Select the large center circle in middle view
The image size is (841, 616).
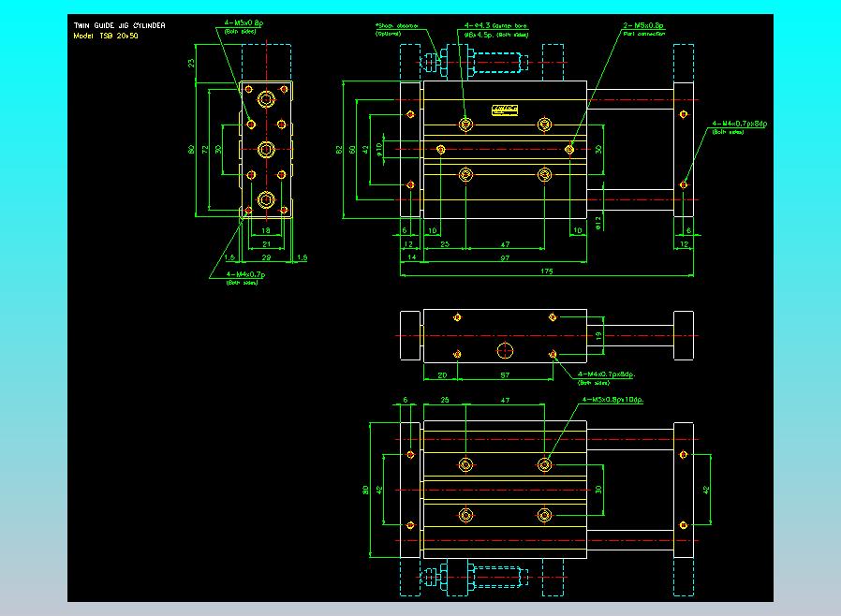(505, 351)
